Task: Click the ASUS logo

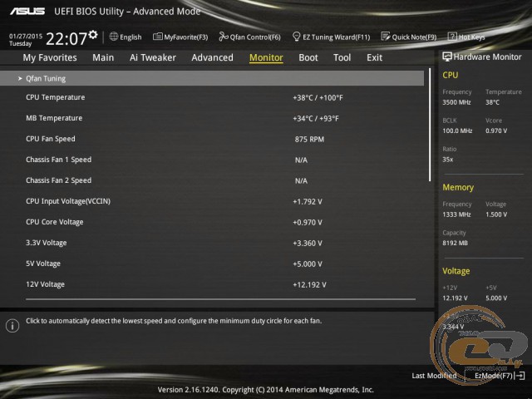Action: point(27,12)
